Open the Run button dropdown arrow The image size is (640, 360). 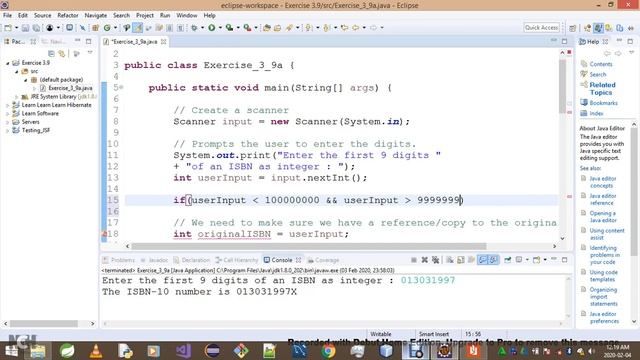click(x=220, y=27)
